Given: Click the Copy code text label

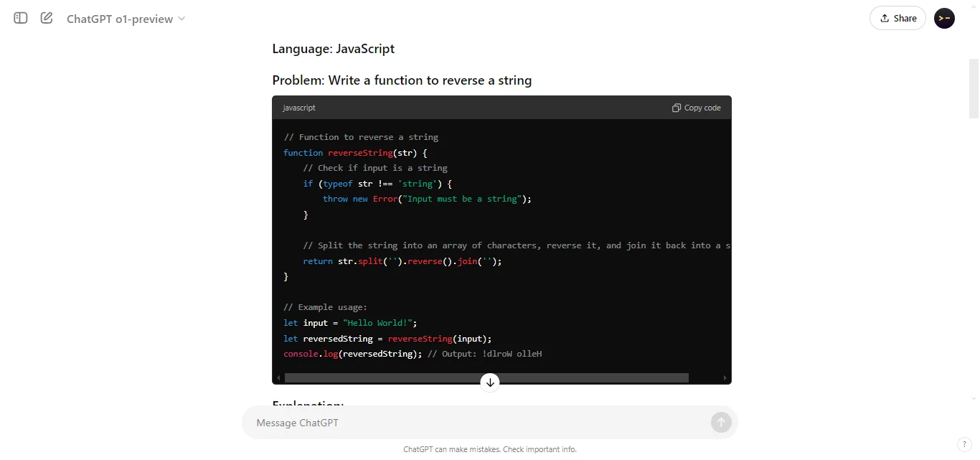Looking at the screenshot, I should tap(702, 107).
